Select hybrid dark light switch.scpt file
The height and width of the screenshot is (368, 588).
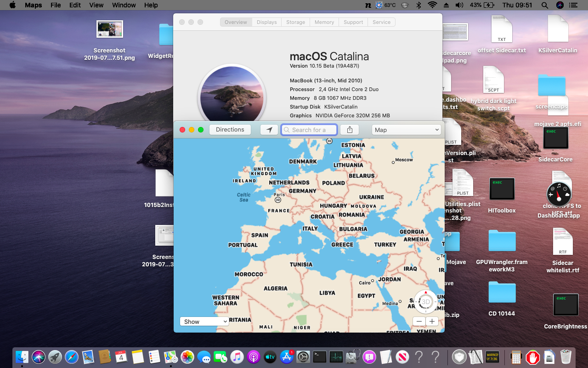pos(493,80)
